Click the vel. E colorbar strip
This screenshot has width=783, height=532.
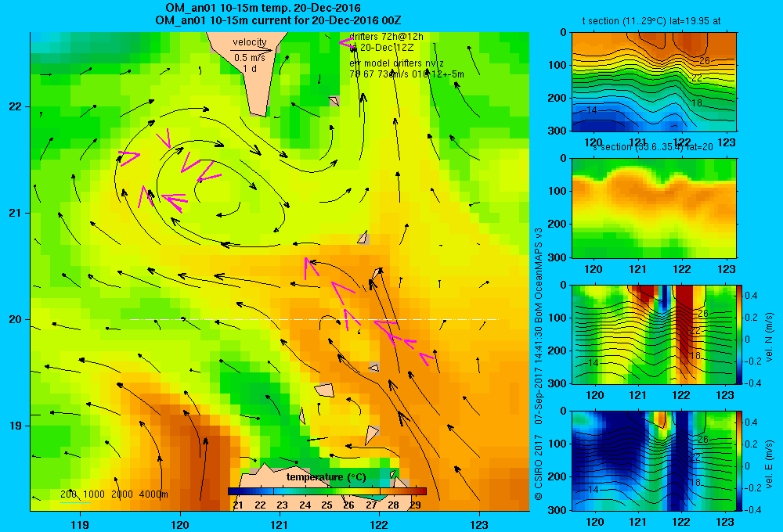pyautogui.click(x=740, y=461)
